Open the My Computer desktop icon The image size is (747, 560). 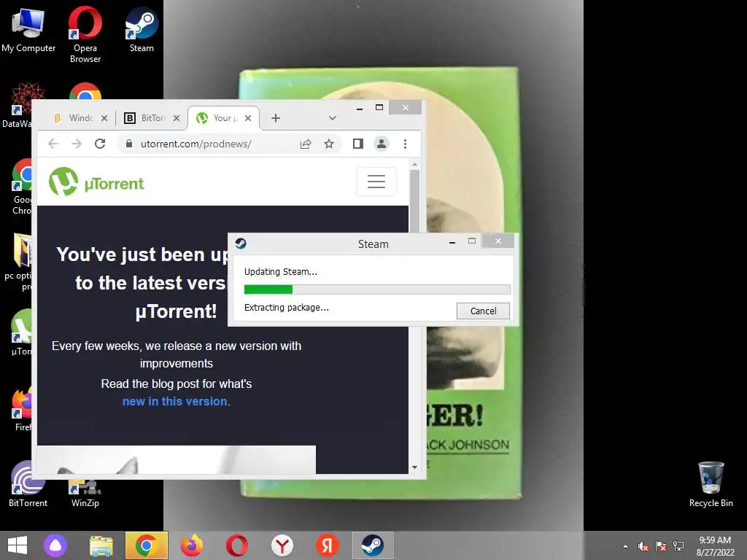point(28,30)
